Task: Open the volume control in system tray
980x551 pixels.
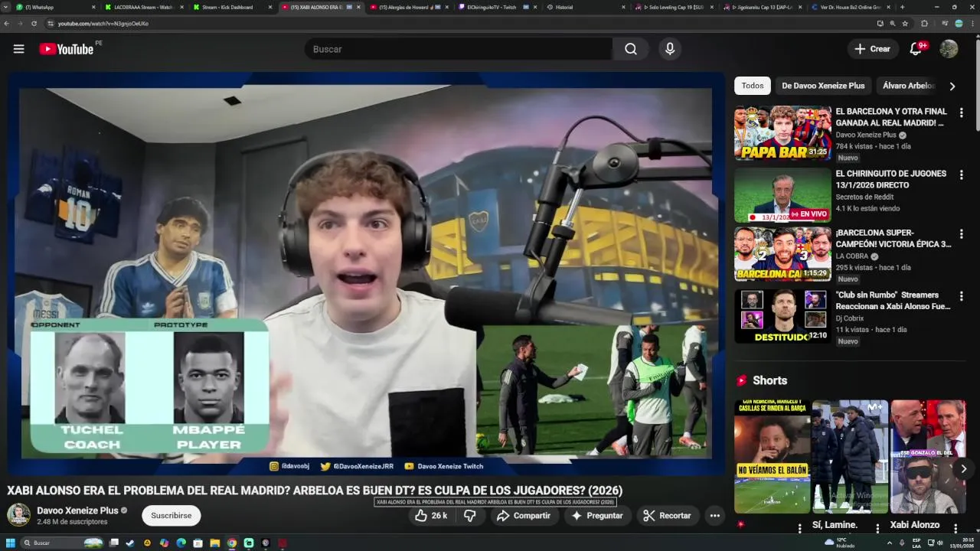Action: pyautogui.click(x=940, y=543)
